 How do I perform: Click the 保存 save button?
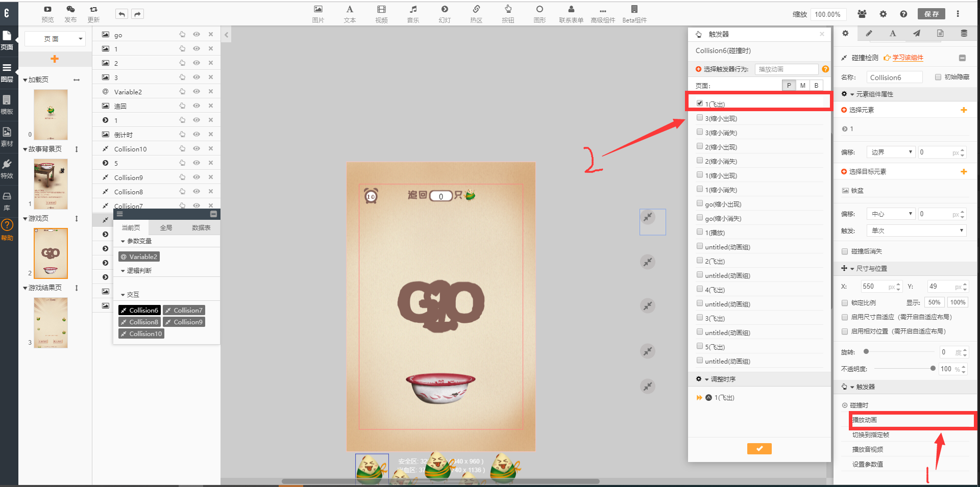(932, 14)
